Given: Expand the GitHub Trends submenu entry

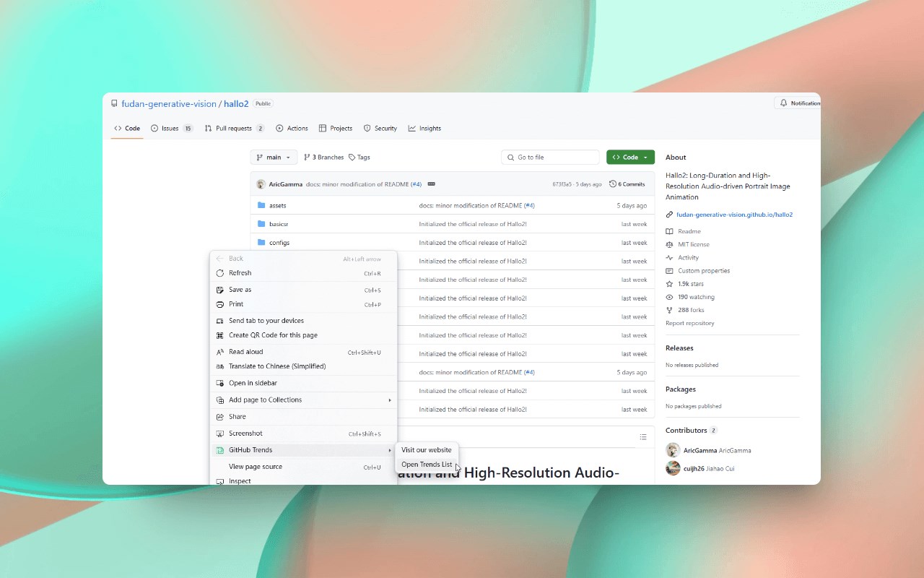Looking at the screenshot, I should [303, 450].
